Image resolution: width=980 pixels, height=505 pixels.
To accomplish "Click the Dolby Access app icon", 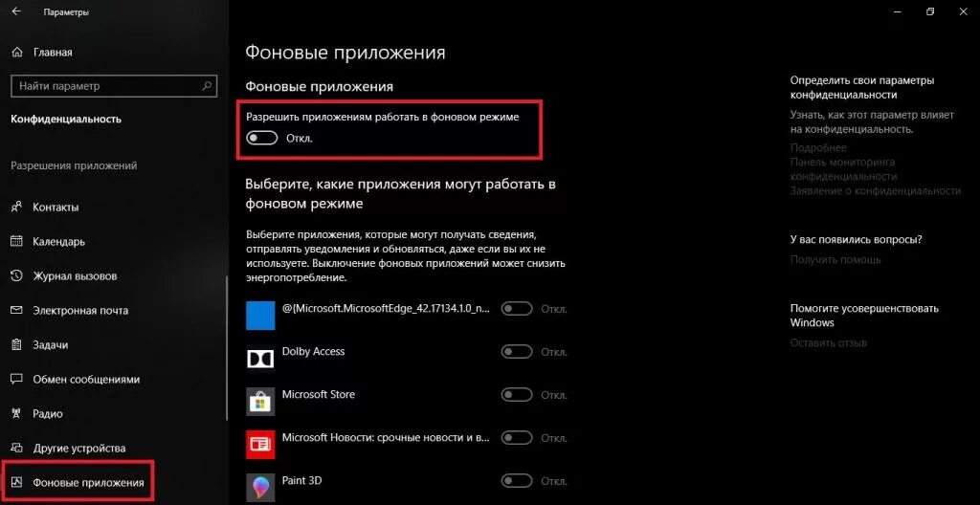I will coord(260,359).
